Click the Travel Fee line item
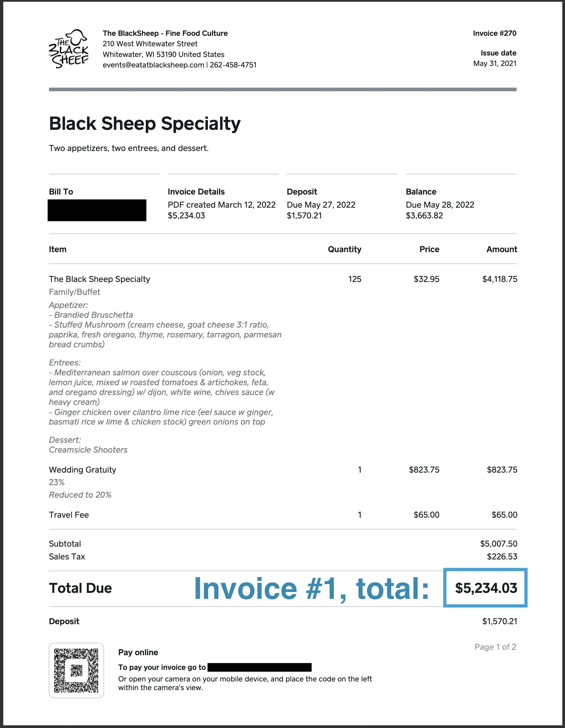 point(69,515)
